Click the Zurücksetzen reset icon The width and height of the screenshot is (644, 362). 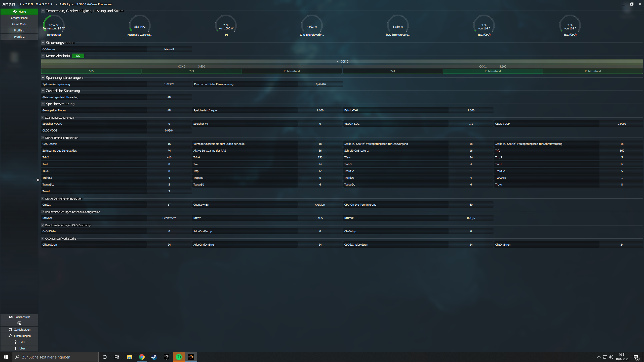point(10,330)
